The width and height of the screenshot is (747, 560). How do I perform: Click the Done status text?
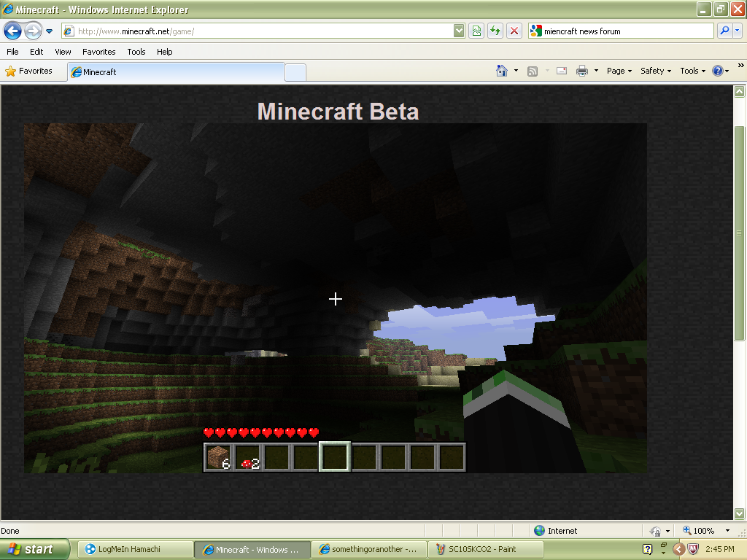click(10, 531)
